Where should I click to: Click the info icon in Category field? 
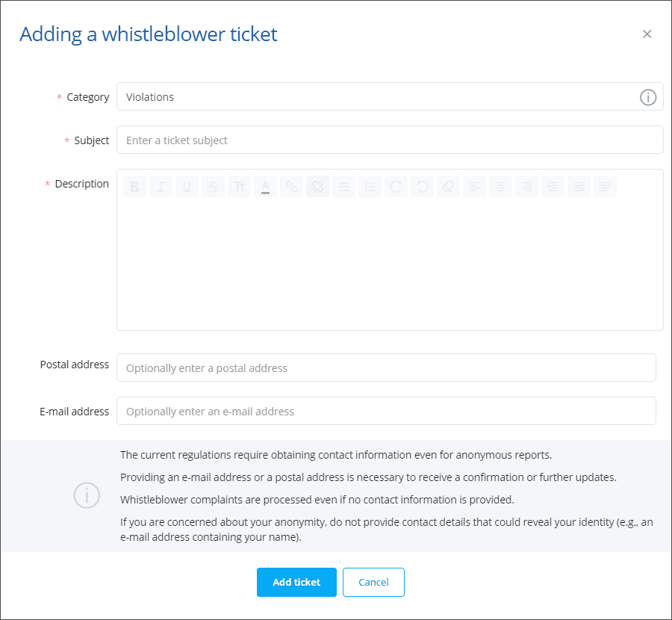click(x=647, y=97)
